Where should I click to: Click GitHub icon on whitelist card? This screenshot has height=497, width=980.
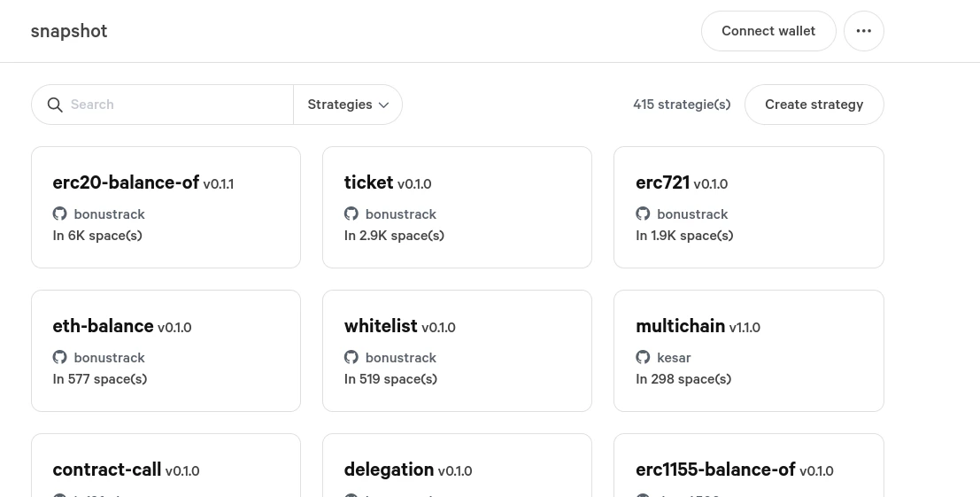coord(351,357)
